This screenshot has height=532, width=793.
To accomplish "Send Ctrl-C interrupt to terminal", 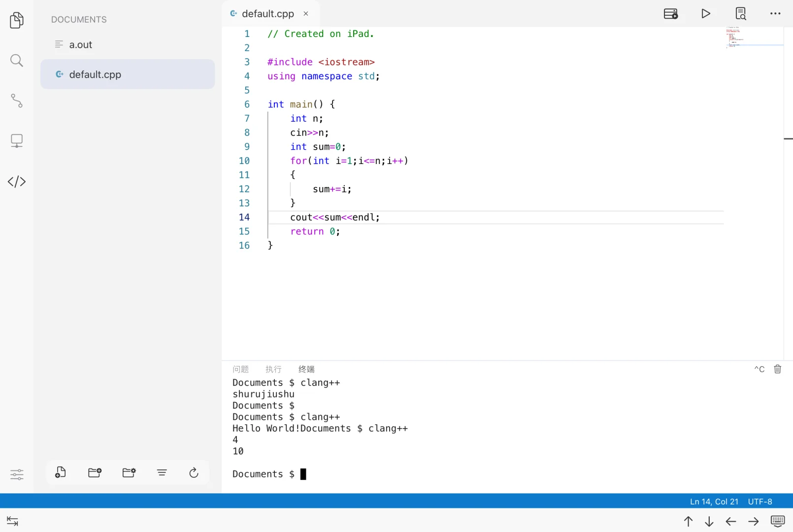I will (x=760, y=369).
